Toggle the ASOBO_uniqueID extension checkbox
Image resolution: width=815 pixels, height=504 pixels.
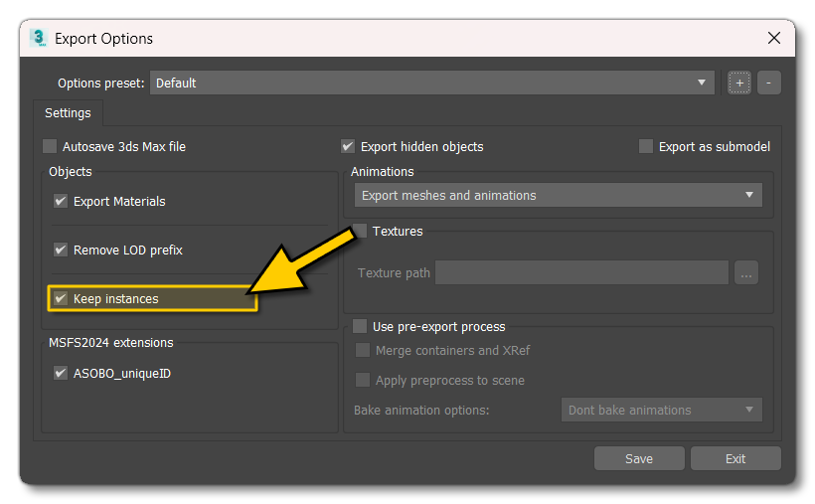point(61,373)
